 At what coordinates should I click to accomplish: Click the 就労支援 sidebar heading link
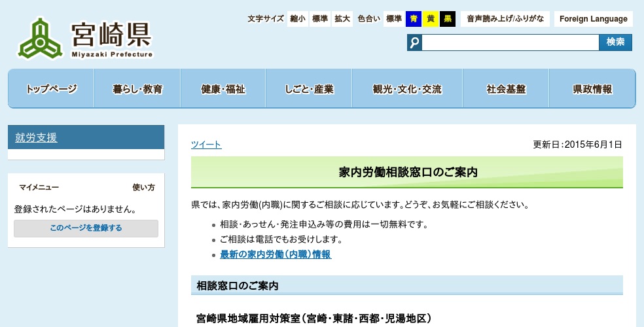[37, 137]
